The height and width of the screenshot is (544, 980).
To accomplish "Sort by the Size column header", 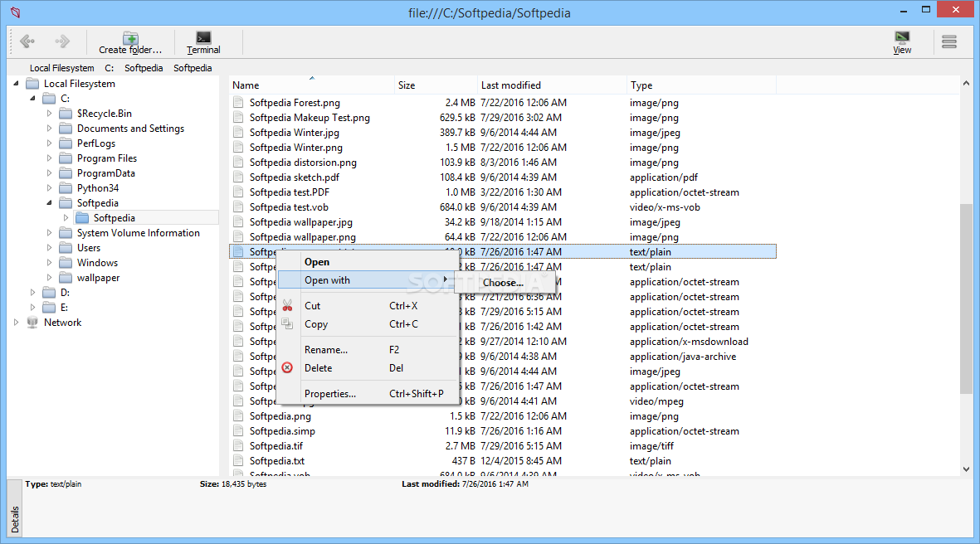I will point(436,85).
